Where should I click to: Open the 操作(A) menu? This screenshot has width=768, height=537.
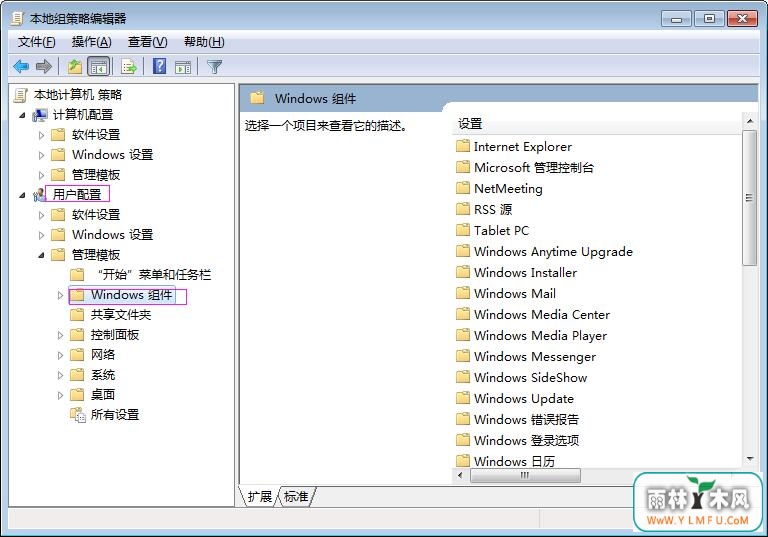(92, 42)
